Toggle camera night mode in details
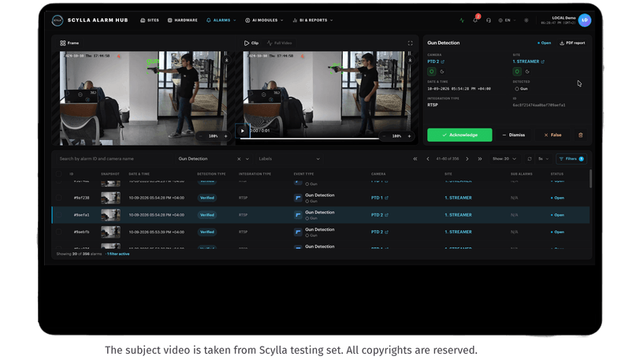This screenshot has height=364, width=640. tap(442, 72)
